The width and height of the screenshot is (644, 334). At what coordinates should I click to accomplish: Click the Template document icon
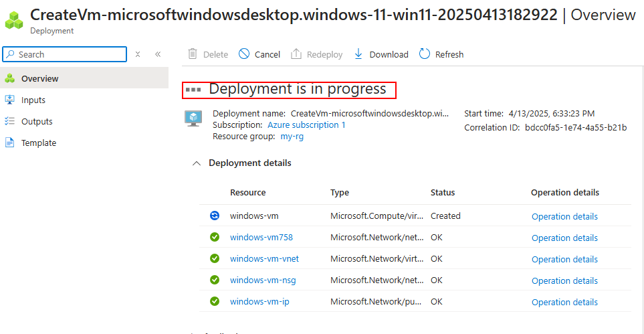[x=10, y=143]
